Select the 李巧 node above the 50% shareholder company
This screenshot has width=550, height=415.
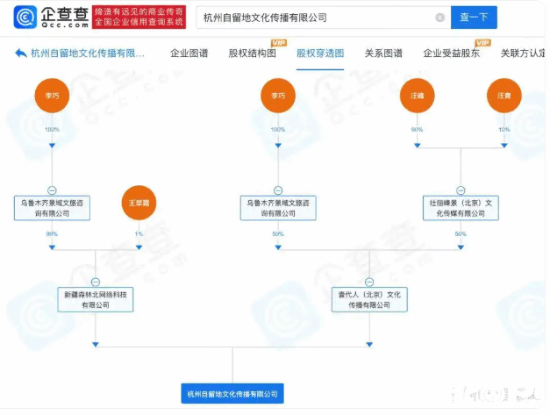coord(278,95)
